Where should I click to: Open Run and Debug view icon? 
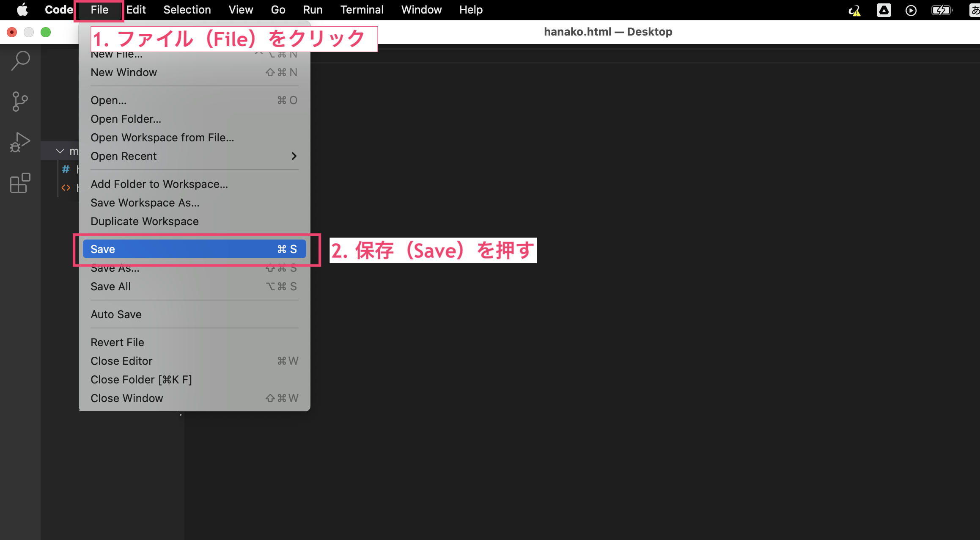pyautogui.click(x=20, y=142)
